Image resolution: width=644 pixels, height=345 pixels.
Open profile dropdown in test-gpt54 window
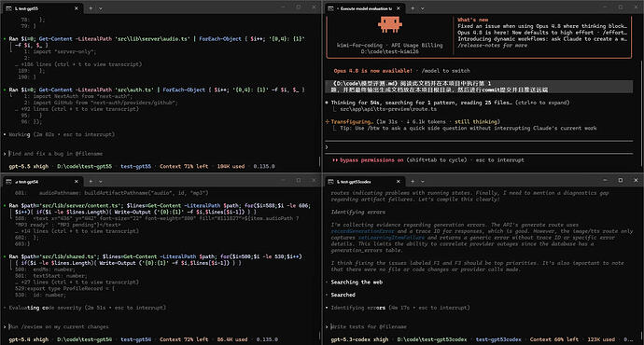point(101,181)
